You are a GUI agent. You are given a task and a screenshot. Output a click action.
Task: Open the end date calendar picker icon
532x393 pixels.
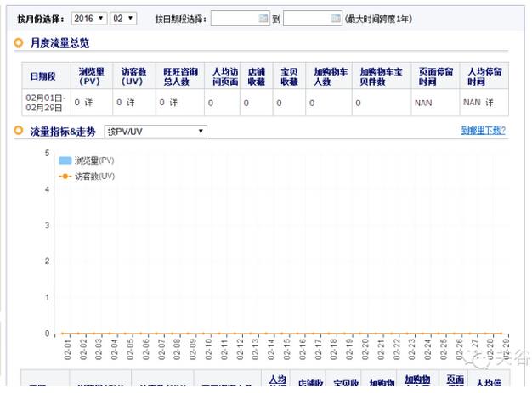337,18
